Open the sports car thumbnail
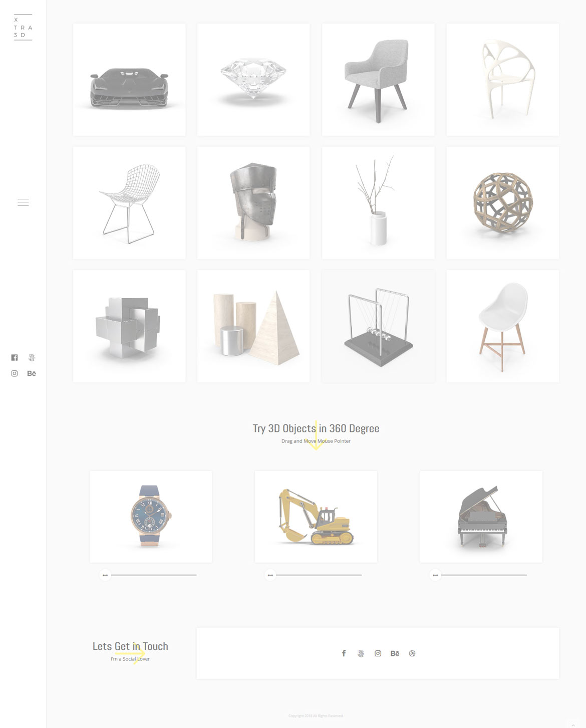 pos(129,80)
